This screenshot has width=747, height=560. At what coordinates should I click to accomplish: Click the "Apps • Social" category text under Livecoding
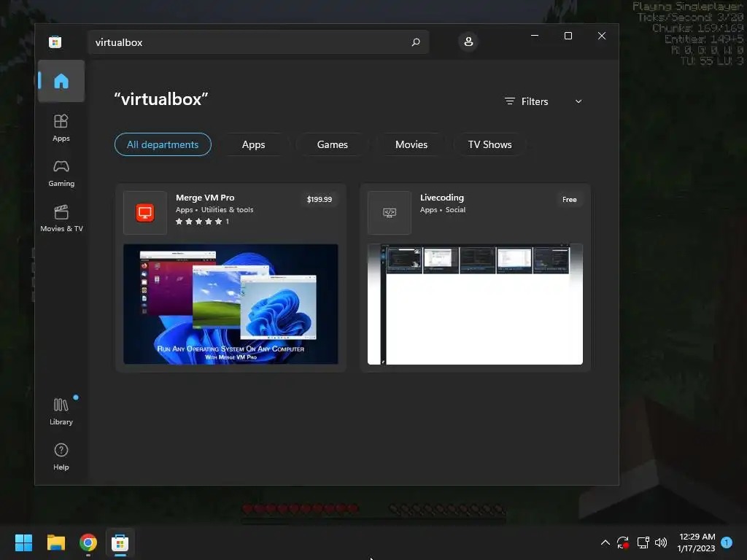[443, 209]
